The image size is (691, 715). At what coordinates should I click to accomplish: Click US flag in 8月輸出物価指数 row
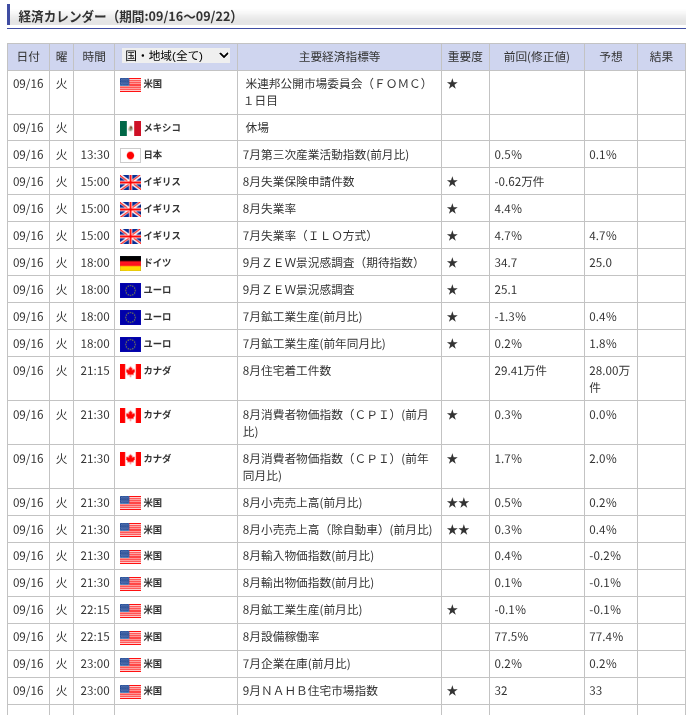coord(130,583)
